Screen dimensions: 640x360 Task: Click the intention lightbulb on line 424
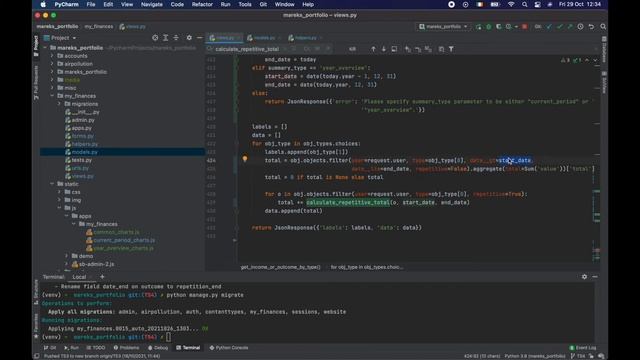coord(245,159)
